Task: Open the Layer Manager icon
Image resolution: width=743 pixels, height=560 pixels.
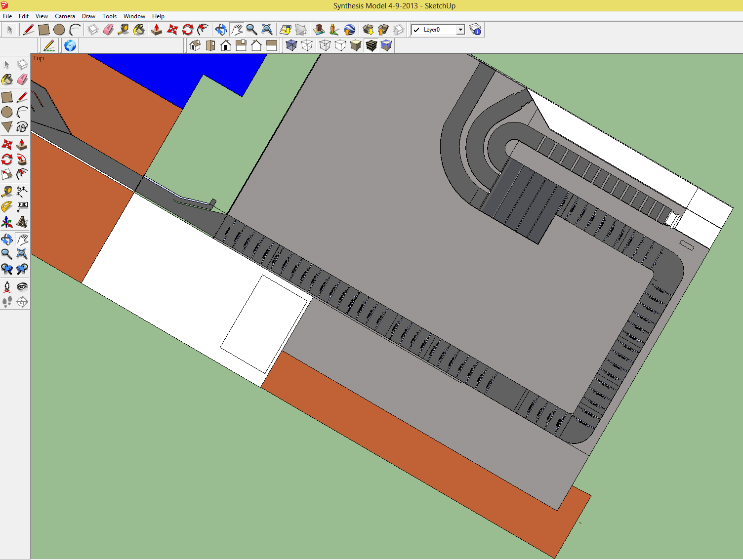Action: coord(475,30)
